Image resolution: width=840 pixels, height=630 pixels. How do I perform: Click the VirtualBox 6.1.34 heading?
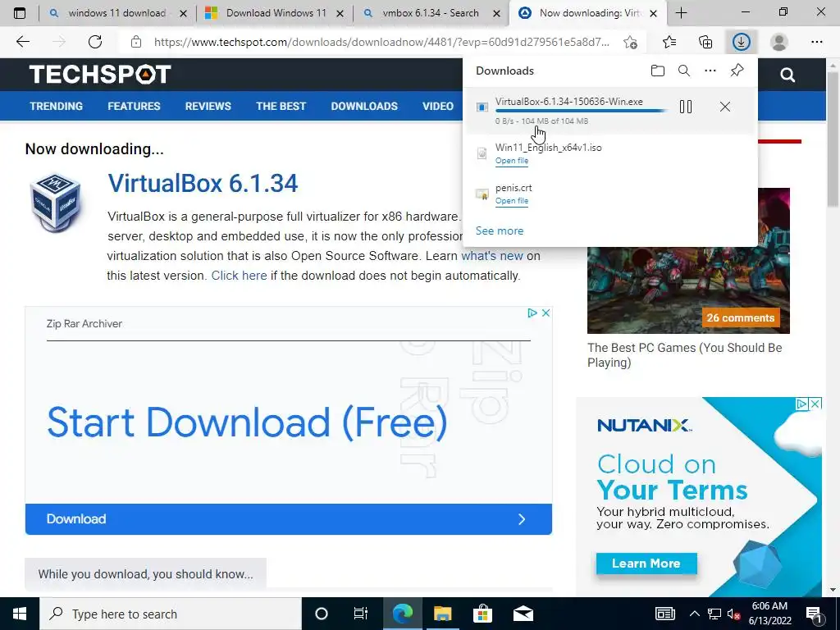click(203, 183)
